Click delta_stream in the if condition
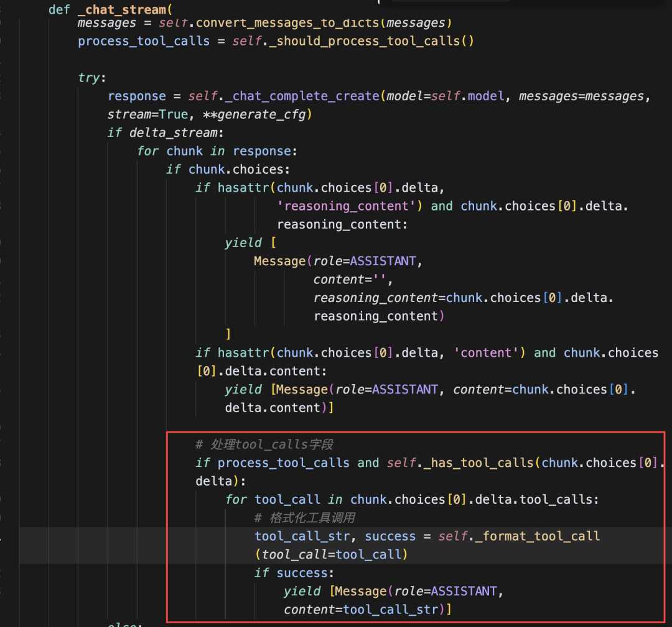 (x=173, y=133)
